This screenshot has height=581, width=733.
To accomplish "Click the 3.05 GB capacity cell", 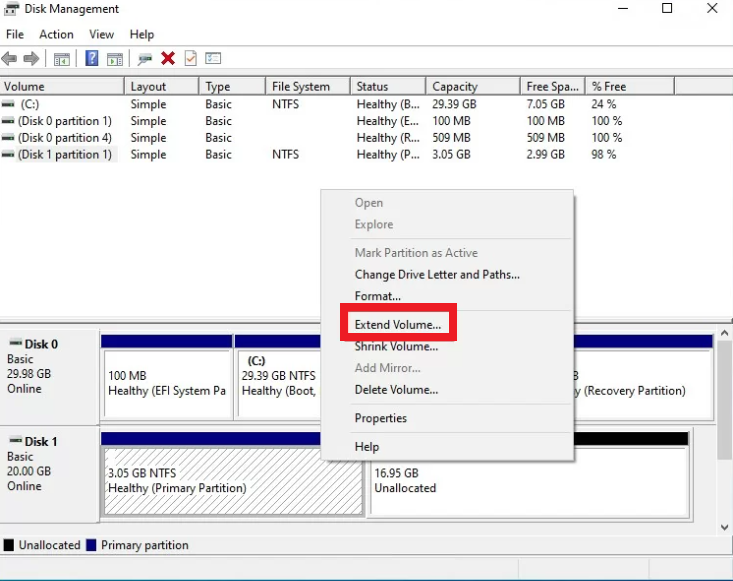I will tap(451, 154).
